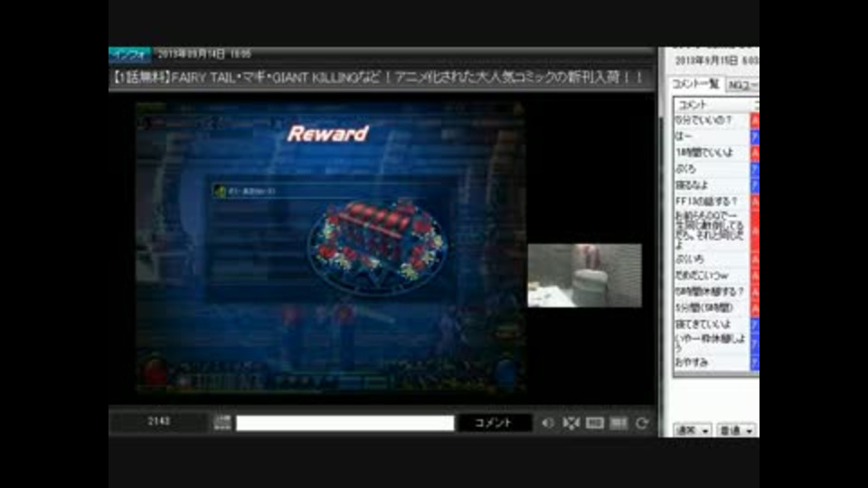Select comment row 'ぷくろ'
The width and height of the screenshot is (868, 488).
[712, 169]
